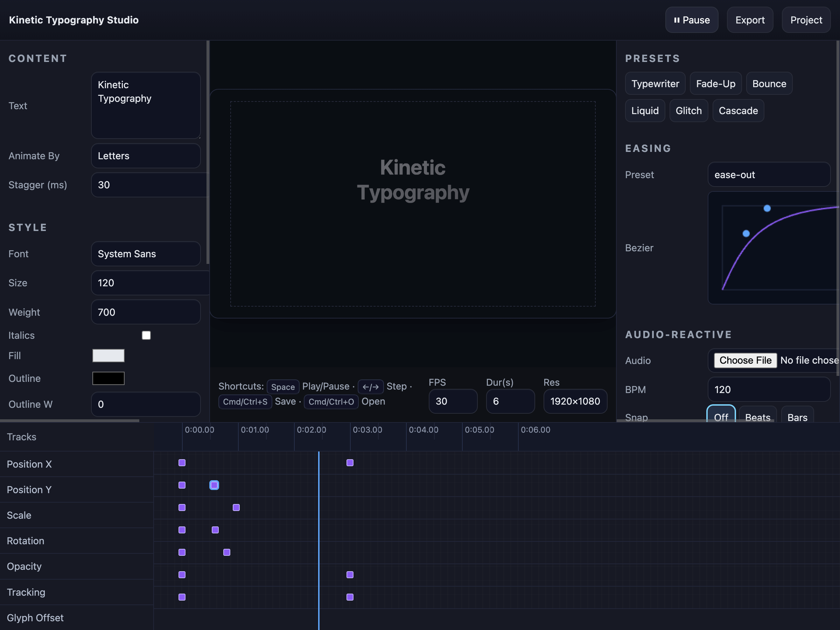
Task: Click the second Scale track keyframe
Action: click(x=236, y=507)
